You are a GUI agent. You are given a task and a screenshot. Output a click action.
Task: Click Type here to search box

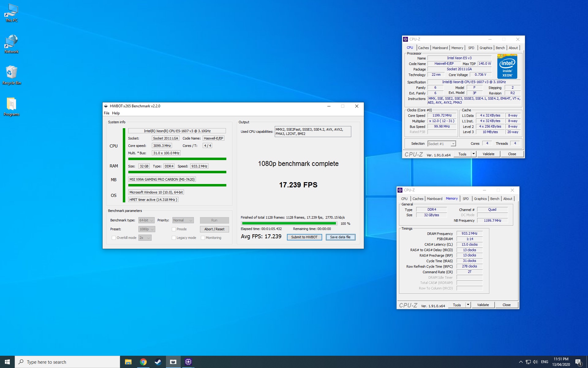(x=67, y=362)
